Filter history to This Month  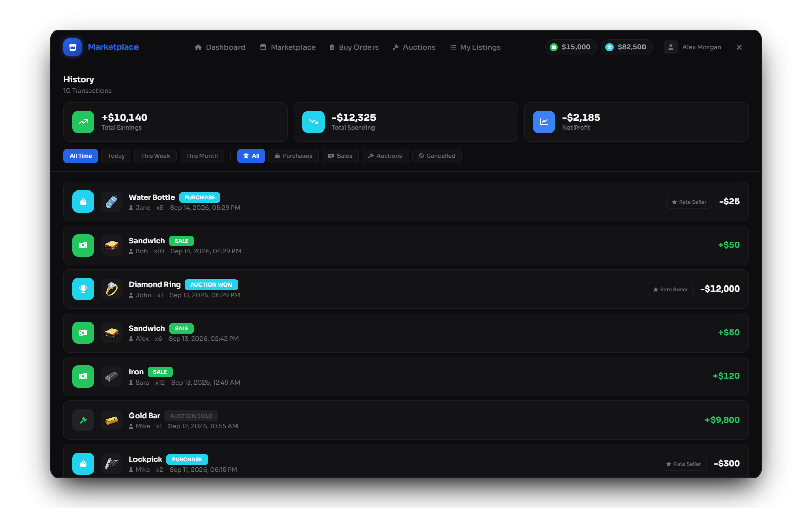[x=202, y=156]
